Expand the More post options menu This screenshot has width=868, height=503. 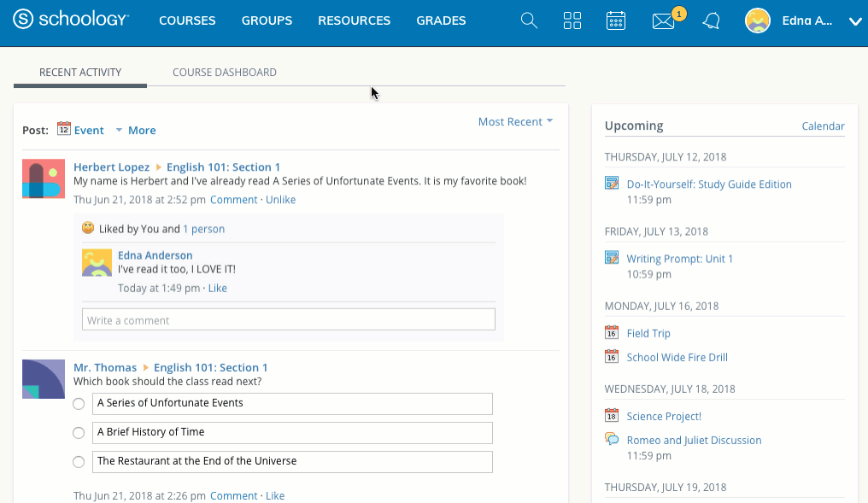click(142, 130)
